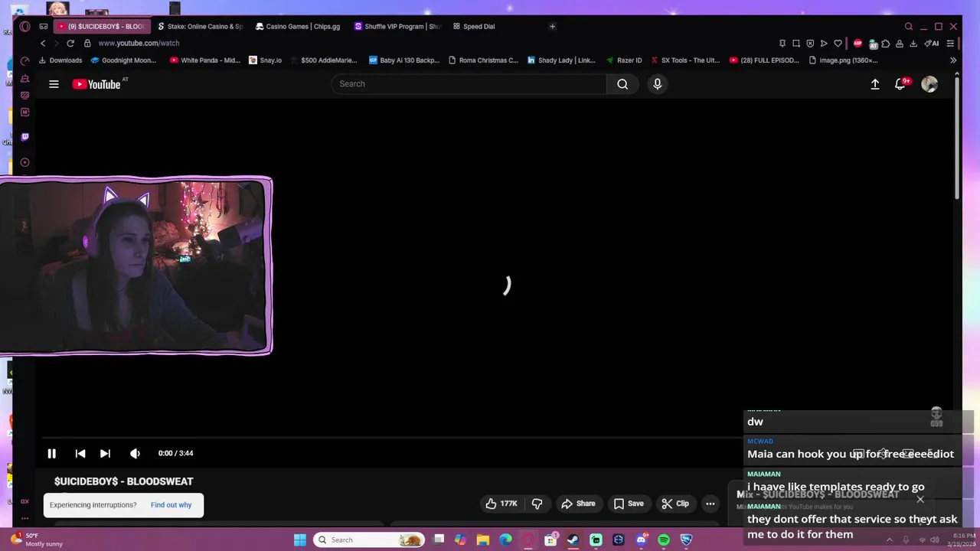Screen dimensions: 980x551
Task: Open YouTube notifications bell
Action: 900,84
